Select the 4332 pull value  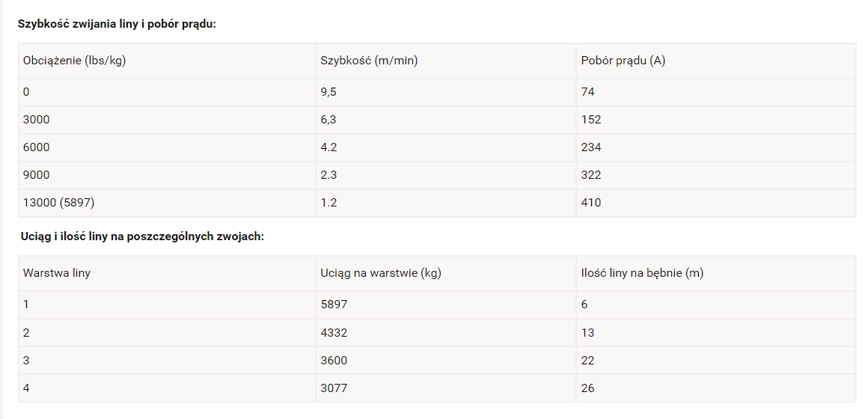click(x=334, y=333)
